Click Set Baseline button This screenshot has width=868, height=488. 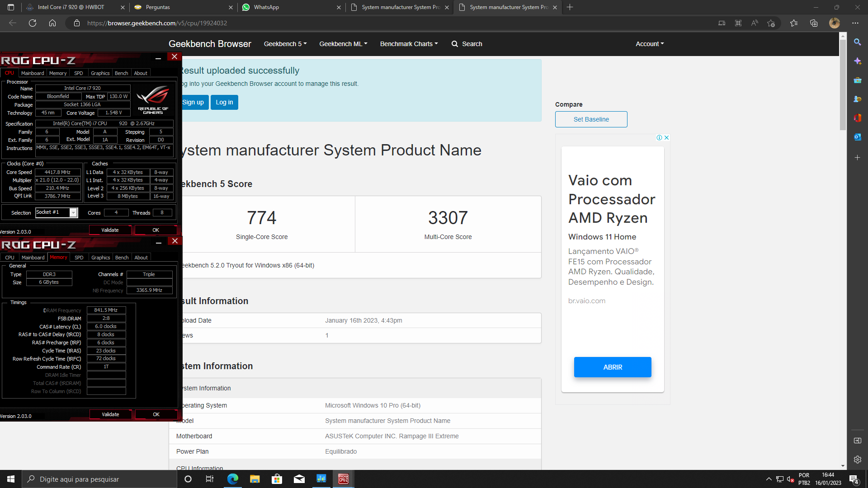pyautogui.click(x=591, y=119)
